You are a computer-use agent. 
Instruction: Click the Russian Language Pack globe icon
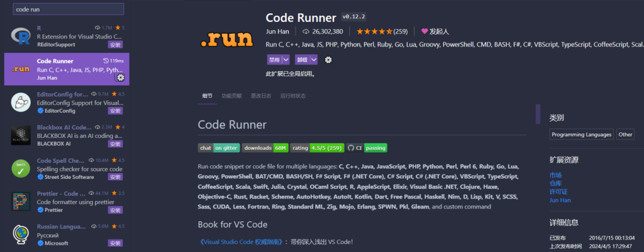(x=21, y=235)
